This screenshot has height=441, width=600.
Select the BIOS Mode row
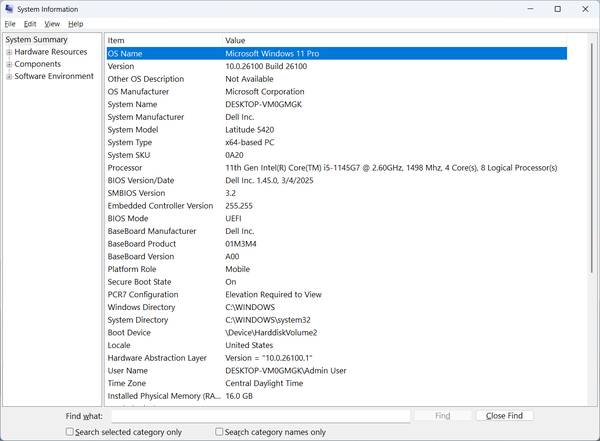tap(337, 218)
